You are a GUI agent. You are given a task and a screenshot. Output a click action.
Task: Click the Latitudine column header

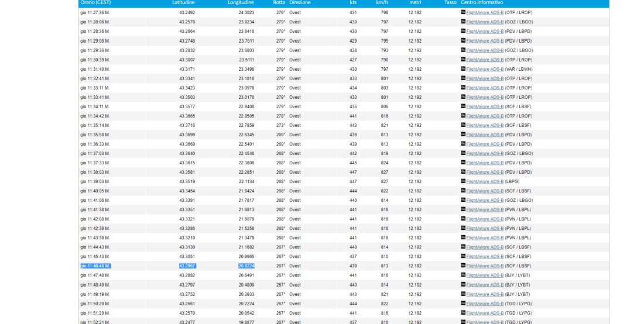183,2
